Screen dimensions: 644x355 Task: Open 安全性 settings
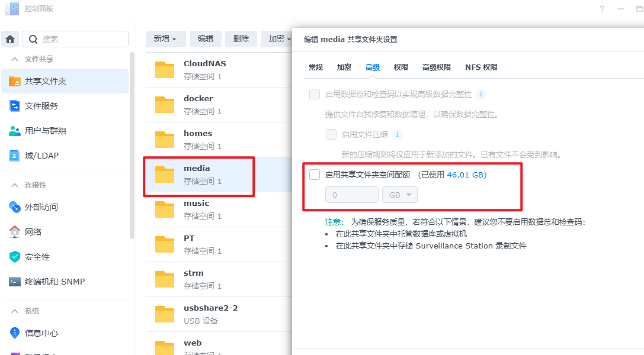[x=37, y=257]
